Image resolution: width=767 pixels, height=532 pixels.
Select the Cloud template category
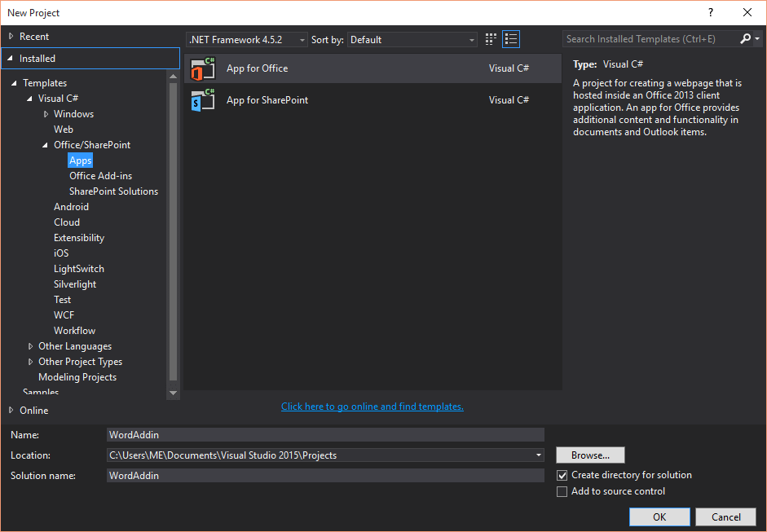click(67, 222)
